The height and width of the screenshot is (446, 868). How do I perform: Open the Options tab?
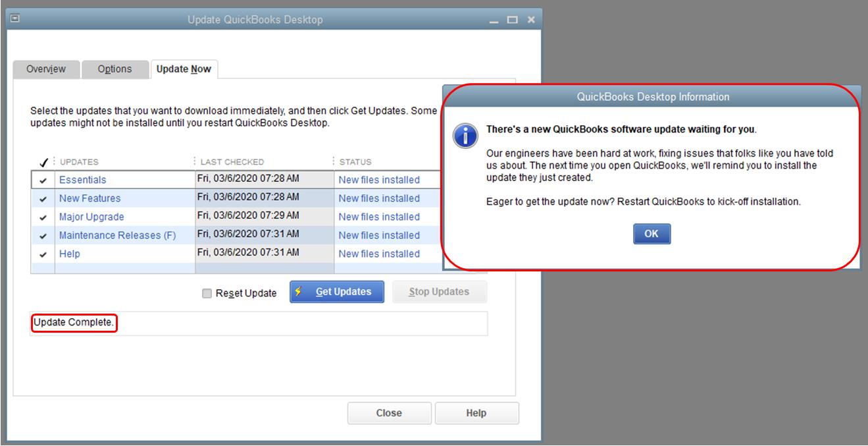[115, 69]
